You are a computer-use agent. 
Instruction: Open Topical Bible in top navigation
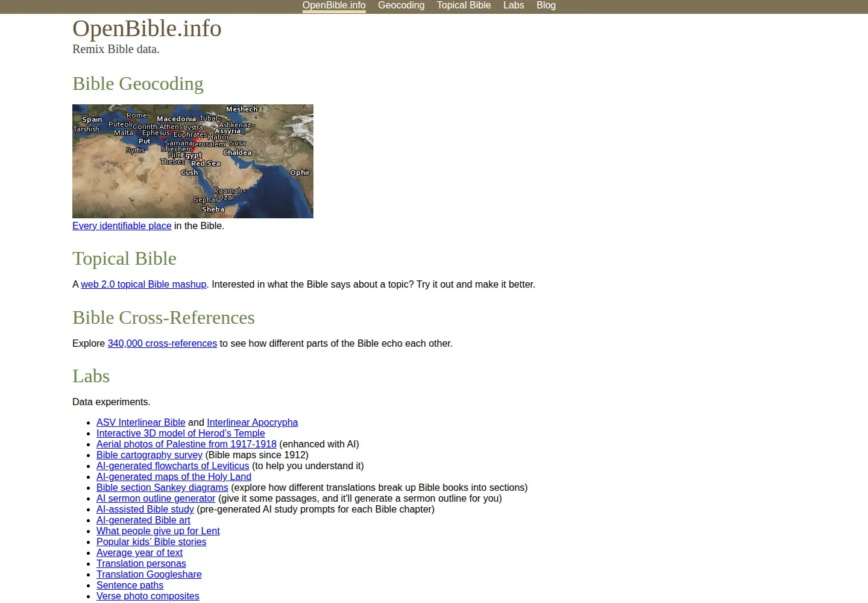coord(464,5)
